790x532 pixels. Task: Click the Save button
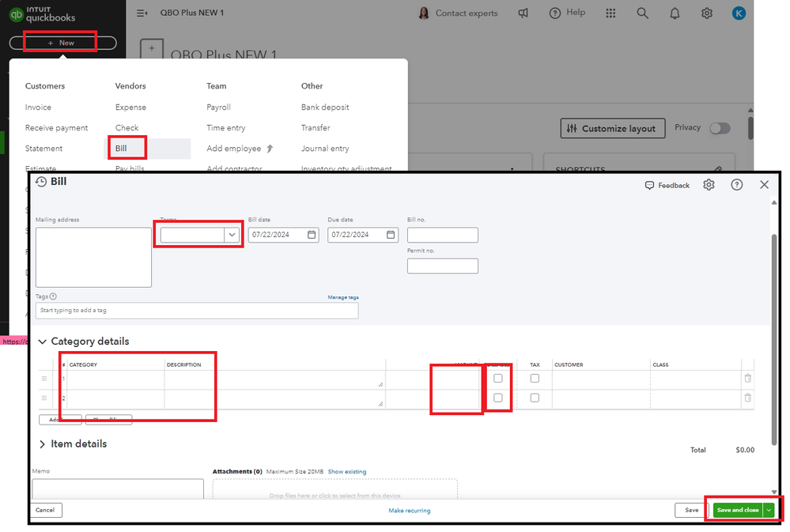pyautogui.click(x=691, y=510)
